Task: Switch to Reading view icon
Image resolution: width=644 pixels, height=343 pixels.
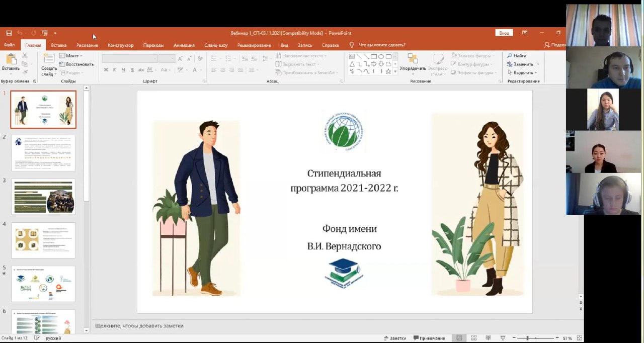Action: tap(488, 338)
